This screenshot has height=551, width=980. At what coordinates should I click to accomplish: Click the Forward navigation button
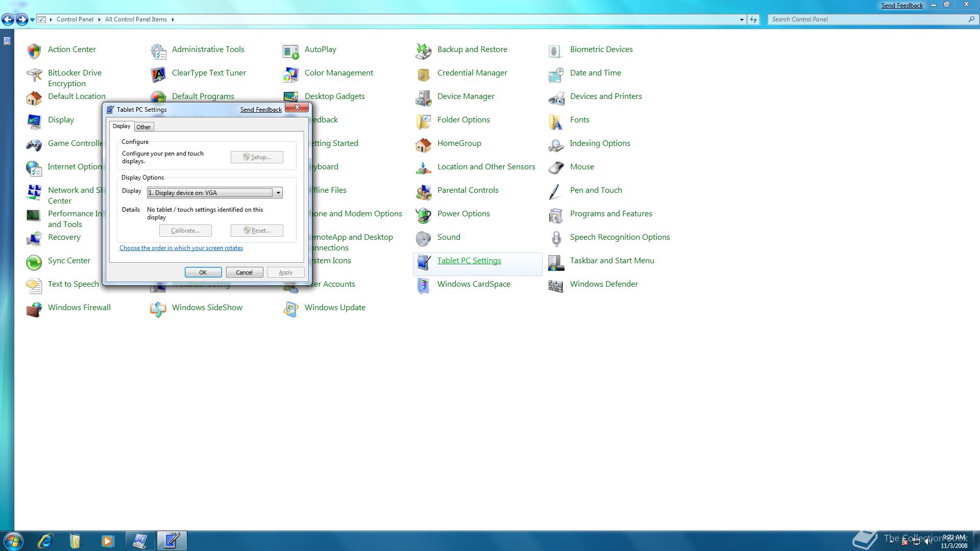pos(21,19)
